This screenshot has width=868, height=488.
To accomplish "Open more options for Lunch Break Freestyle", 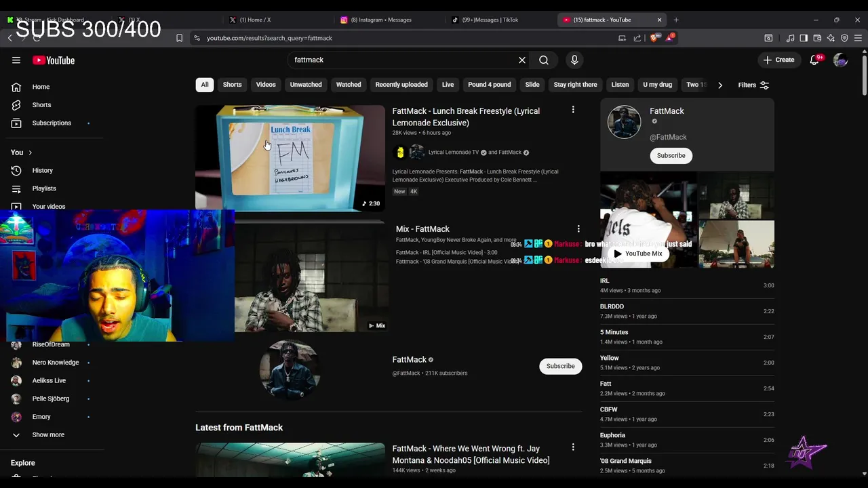I will [x=573, y=110].
